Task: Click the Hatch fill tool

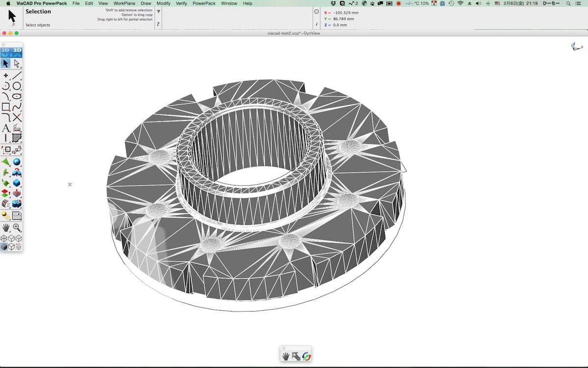Action: pyautogui.click(x=17, y=138)
